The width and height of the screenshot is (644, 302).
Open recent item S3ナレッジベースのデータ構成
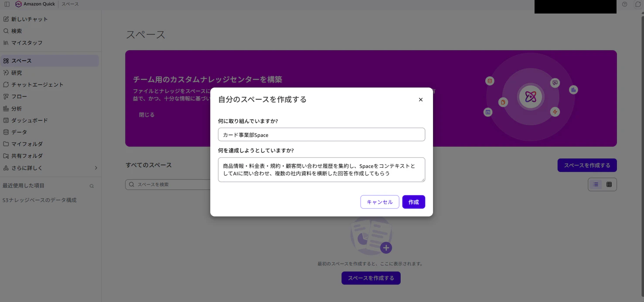[39, 200]
